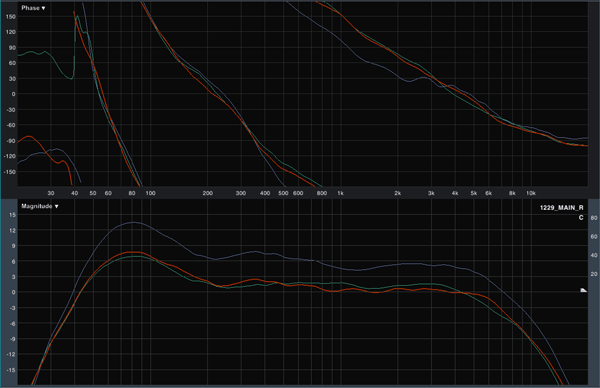This screenshot has width=600, height=388.
Task: Click the 500 frequency axis label
Action: [x=283, y=193]
